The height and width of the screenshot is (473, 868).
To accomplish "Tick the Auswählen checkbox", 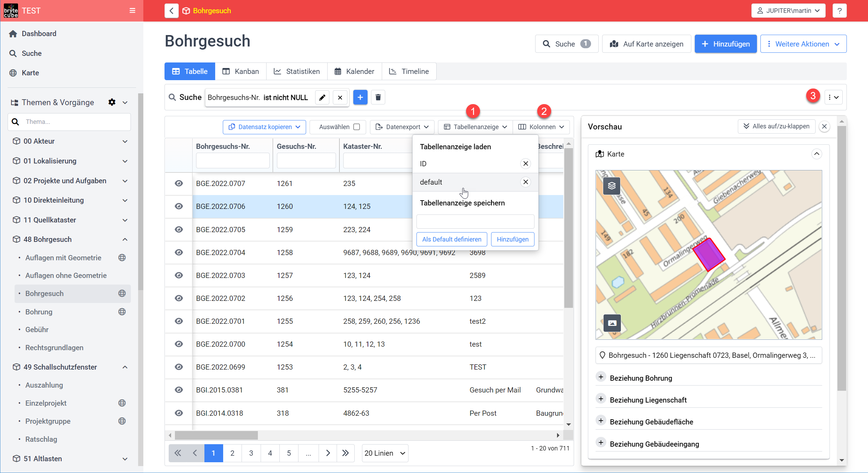I will coord(356,127).
